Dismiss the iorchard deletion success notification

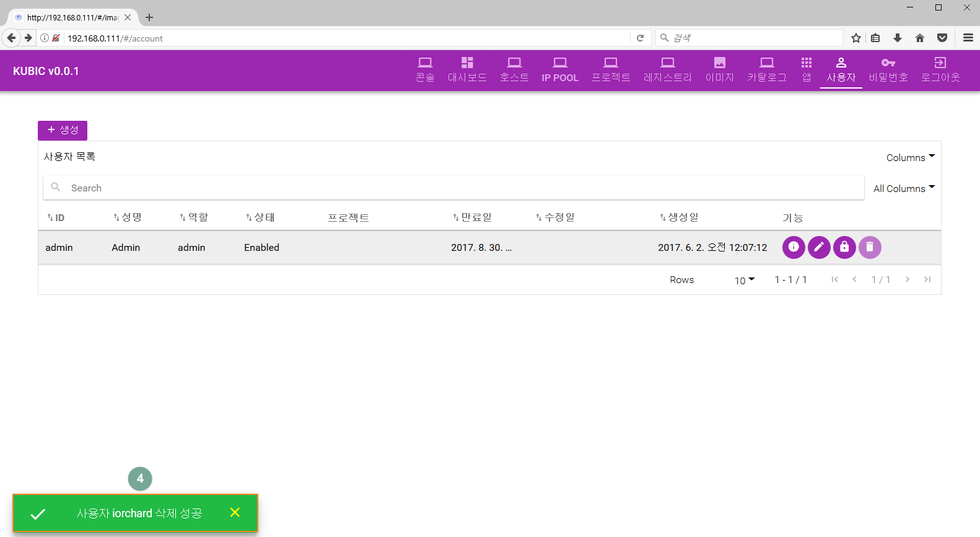[235, 512]
